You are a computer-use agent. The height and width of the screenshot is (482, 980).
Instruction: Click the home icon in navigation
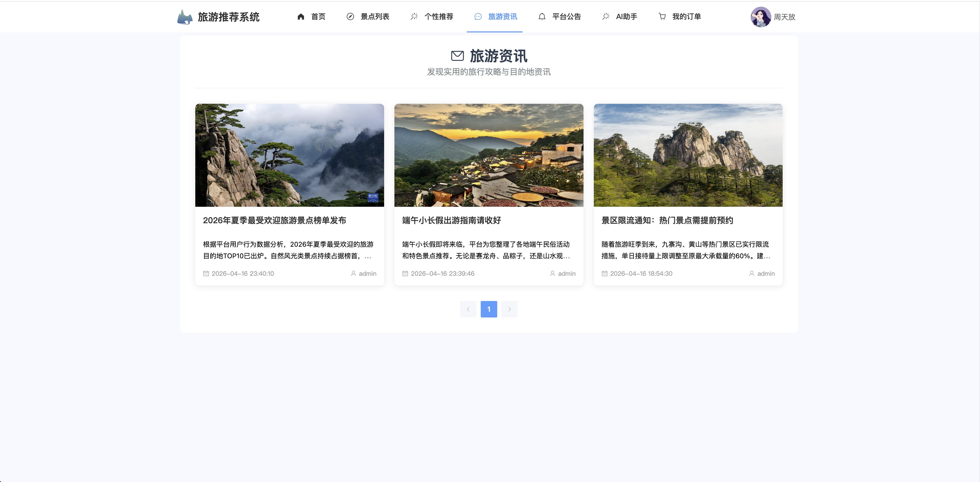[x=301, y=16]
